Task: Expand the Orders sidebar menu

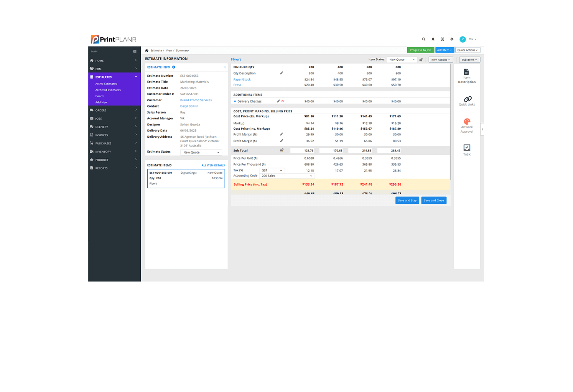Action: (x=100, y=110)
